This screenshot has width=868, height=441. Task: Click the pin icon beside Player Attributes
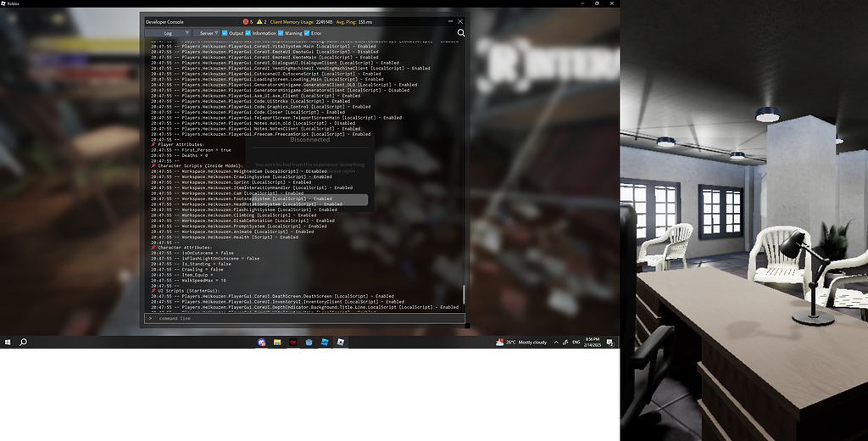coord(153,145)
